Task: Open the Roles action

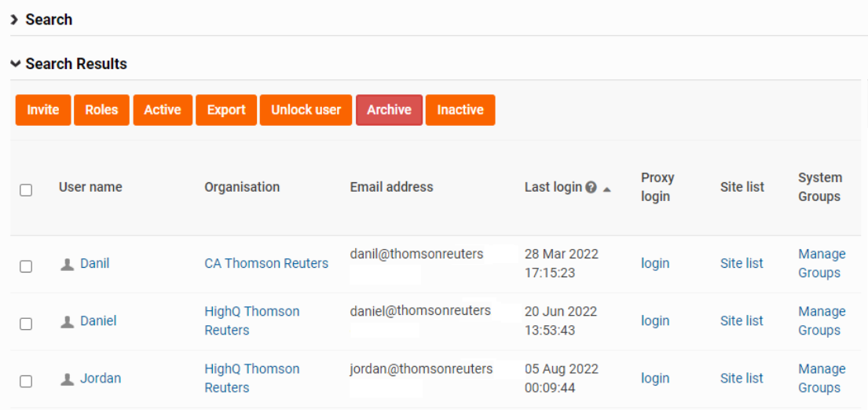Action: click(101, 110)
